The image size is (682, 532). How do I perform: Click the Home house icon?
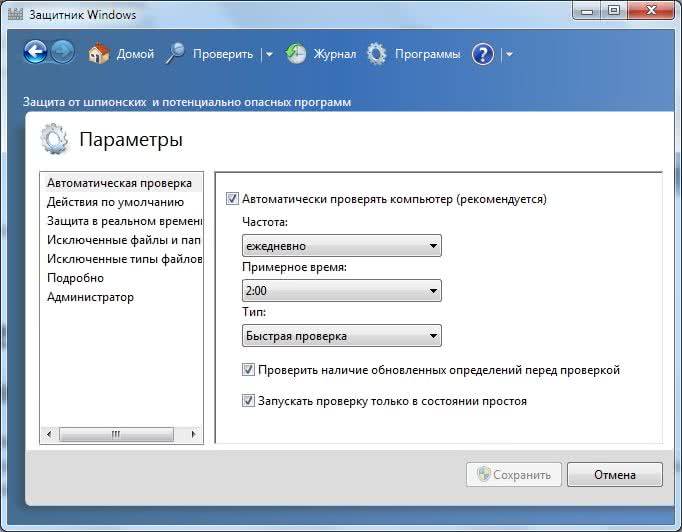(x=99, y=54)
